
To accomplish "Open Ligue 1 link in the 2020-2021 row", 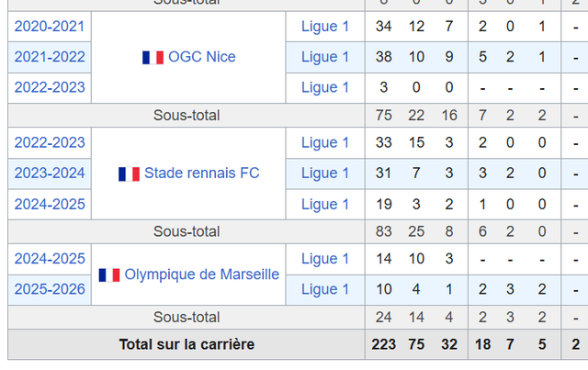I will click(325, 27).
